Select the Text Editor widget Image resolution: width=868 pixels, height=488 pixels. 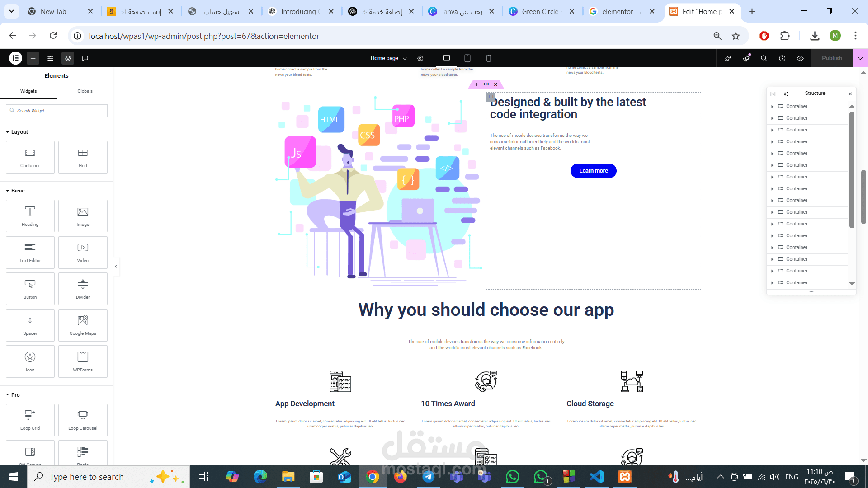pyautogui.click(x=30, y=253)
